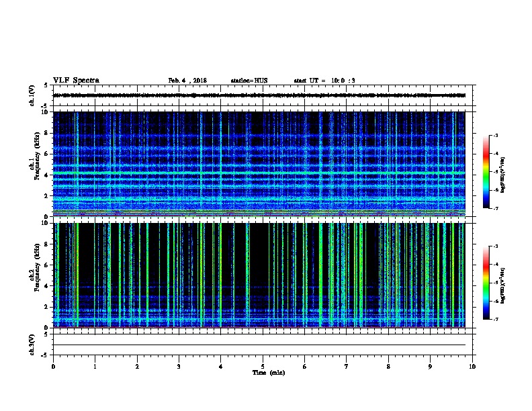This screenshot has width=532, height=411.
Task: Click the ch.3 flat voltage trace
Action: click(259, 345)
